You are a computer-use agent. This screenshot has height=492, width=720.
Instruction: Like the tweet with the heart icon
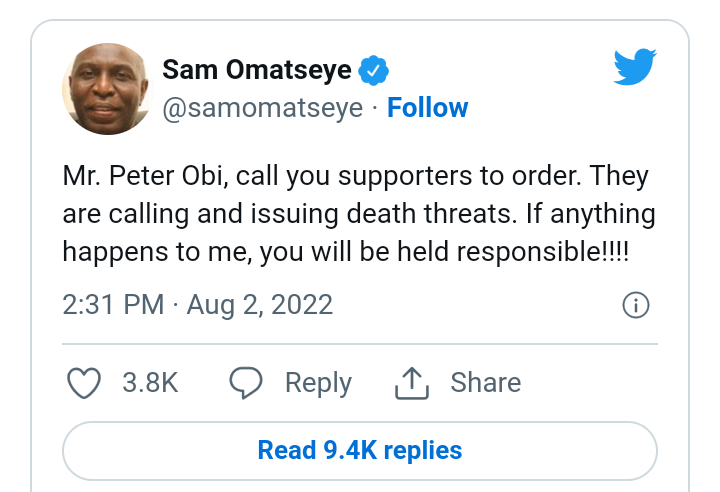(84, 383)
